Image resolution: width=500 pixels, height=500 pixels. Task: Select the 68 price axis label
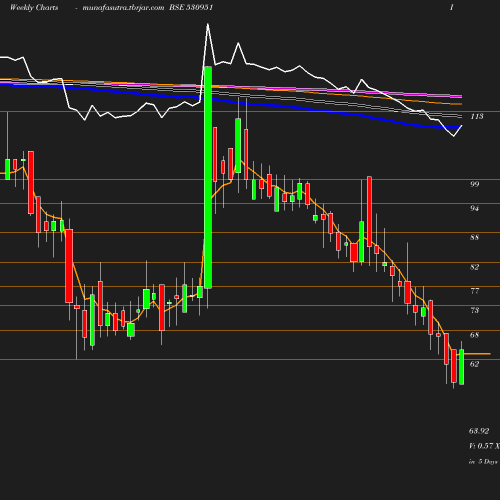click(x=474, y=335)
